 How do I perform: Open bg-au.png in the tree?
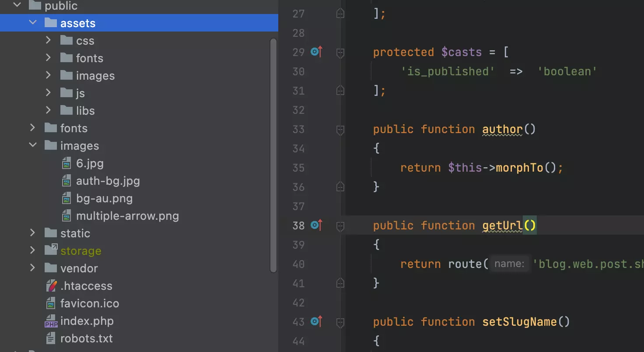[104, 198]
